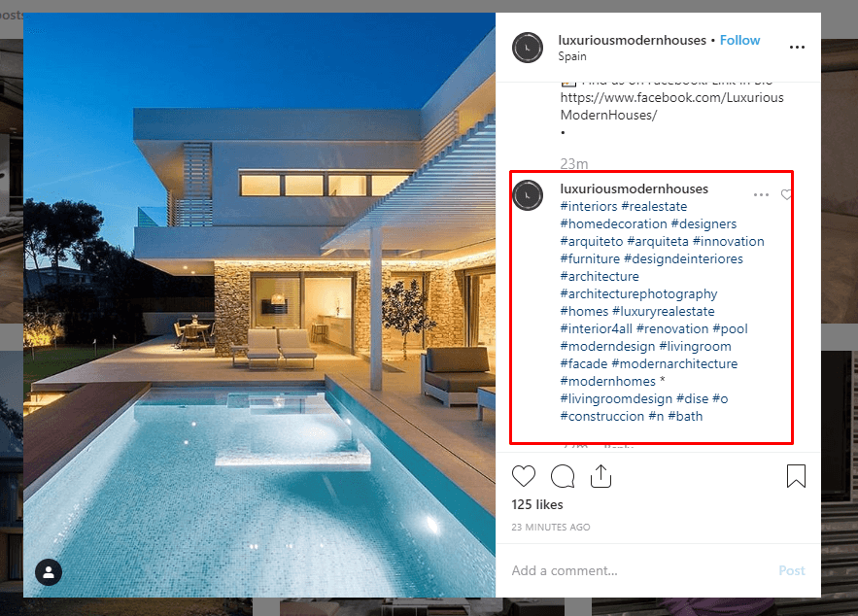Image resolution: width=858 pixels, height=616 pixels.
Task: Save post with bookmark icon
Action: pos(796,476)
